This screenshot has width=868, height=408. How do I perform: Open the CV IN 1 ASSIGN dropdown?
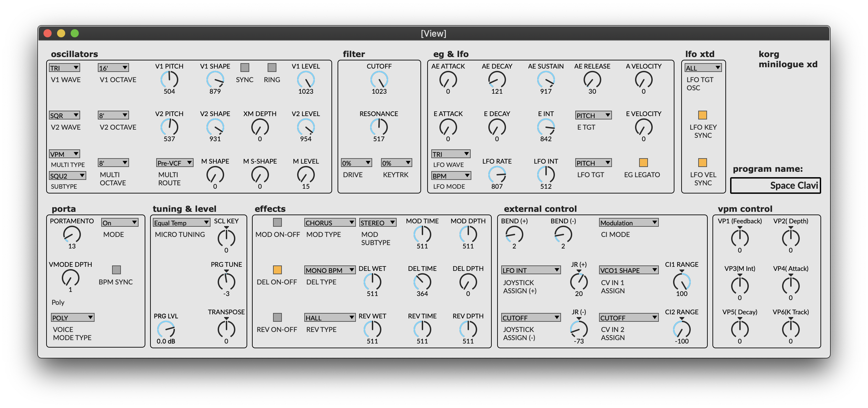click(x=629, y=270)
